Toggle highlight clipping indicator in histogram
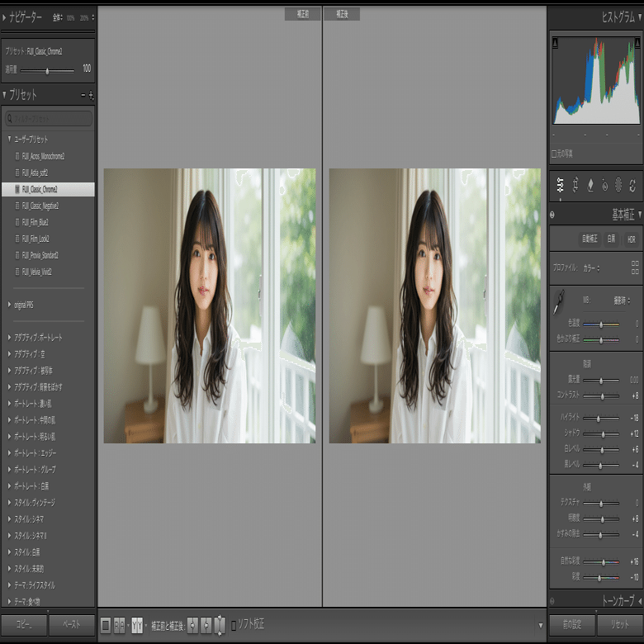The height and width of the screenshot is (644, 644). click(637, 43)
